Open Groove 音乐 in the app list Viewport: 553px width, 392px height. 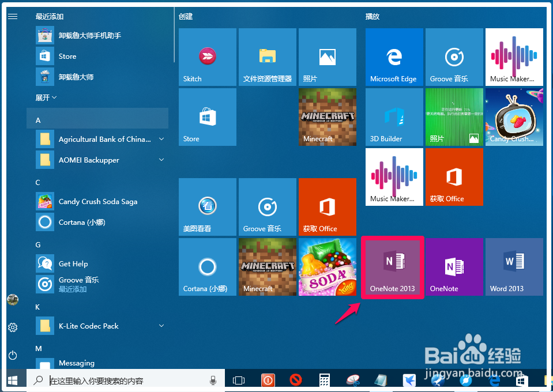coord(97,284)
